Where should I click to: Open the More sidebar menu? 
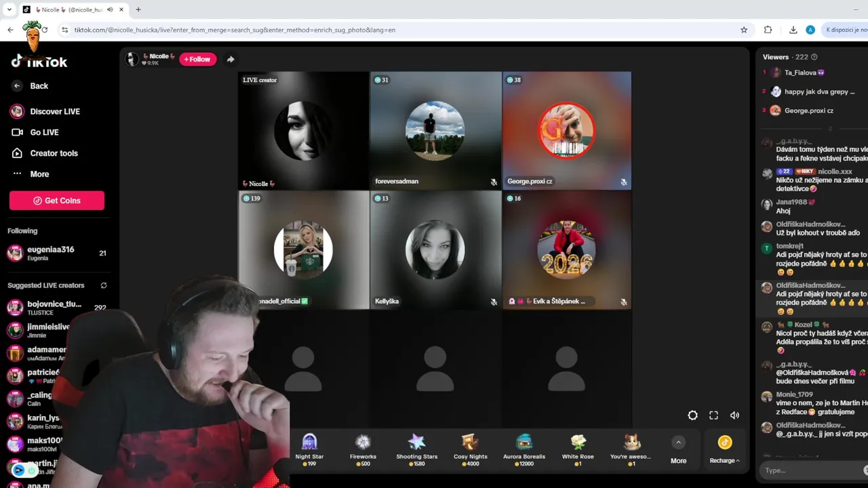click(x=31, y=174)
